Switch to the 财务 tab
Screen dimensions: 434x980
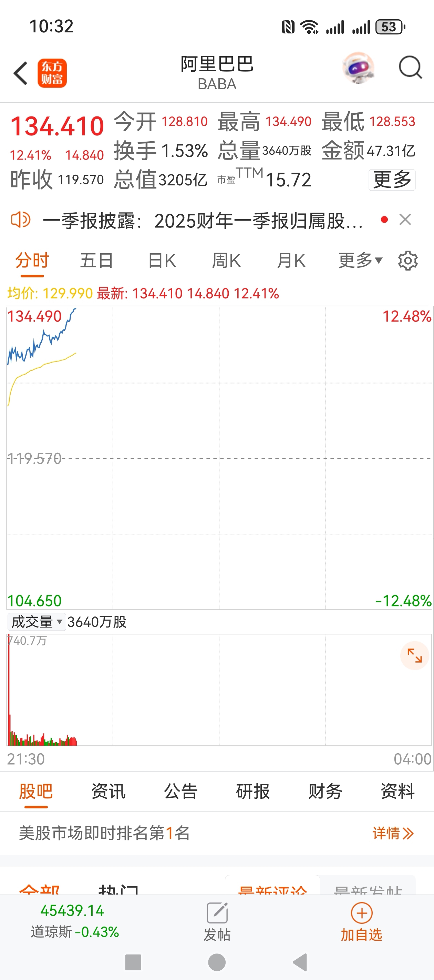click(x=325, y=792)
